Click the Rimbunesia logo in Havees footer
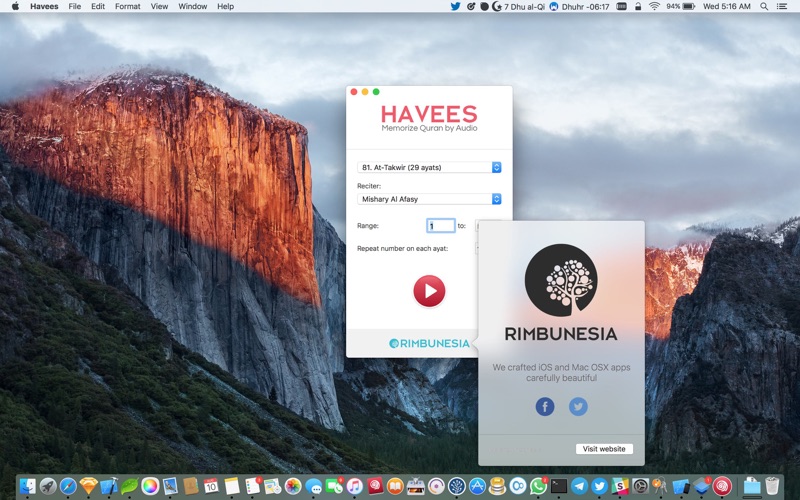Screen dimensions: 800x500 tap(429, 343)
